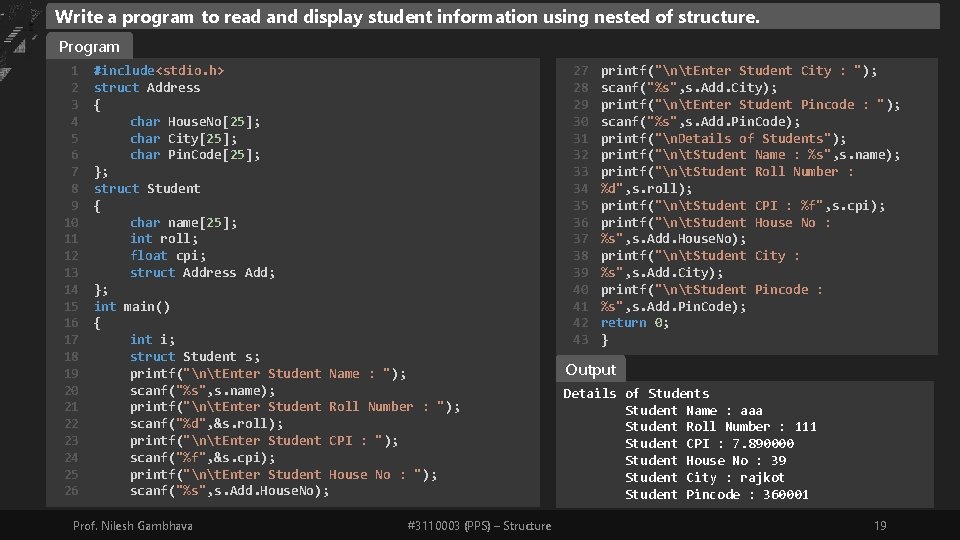
Task: Click the 'struct Student s;' line
Action: pyautogui.click(x=195, y=356)
